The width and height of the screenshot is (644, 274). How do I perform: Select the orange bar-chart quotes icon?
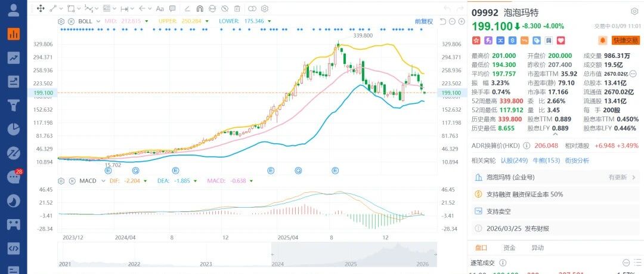[x=14, y=34]
